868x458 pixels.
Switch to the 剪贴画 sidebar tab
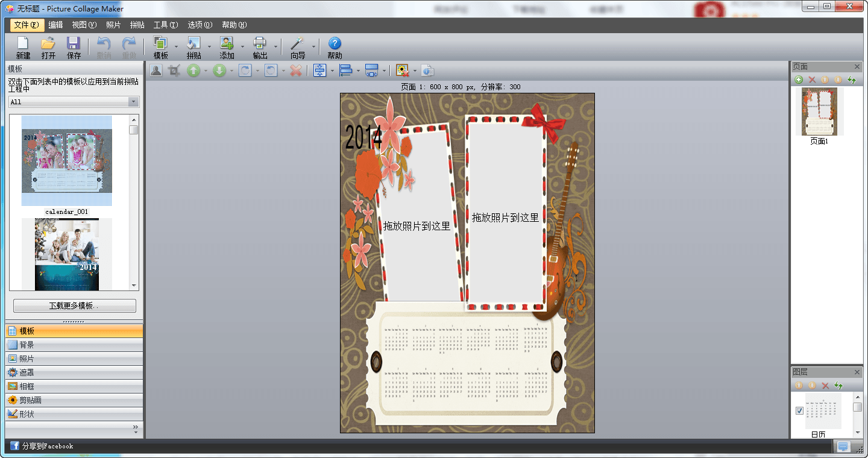tap(74, 400)
